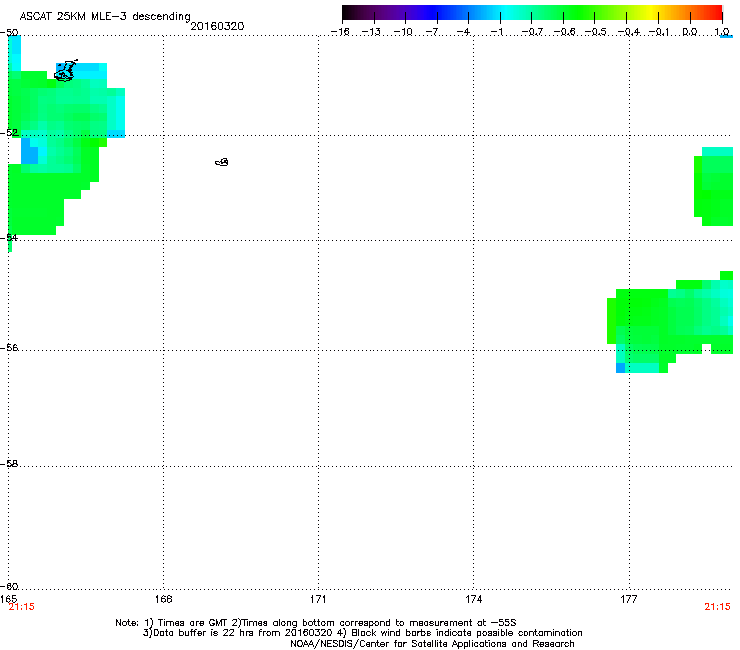Click the latitude label '-58'

[9, 464]
